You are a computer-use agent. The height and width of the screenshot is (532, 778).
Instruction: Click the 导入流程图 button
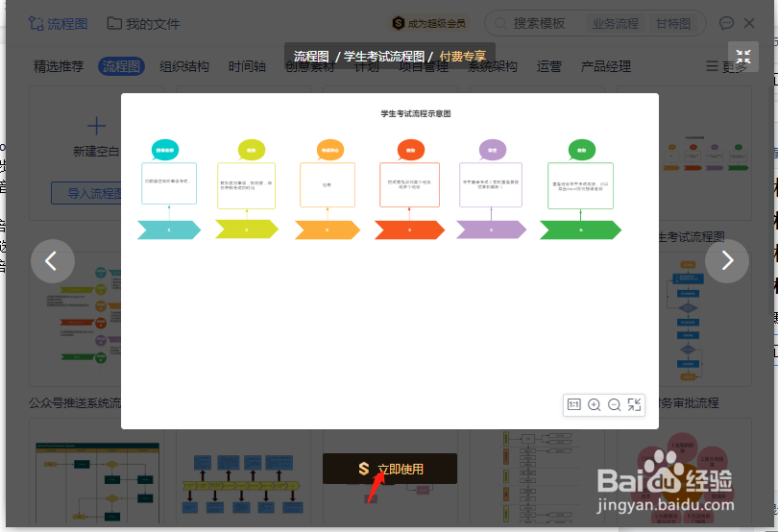pyautogui.click(x=86, y=193)
